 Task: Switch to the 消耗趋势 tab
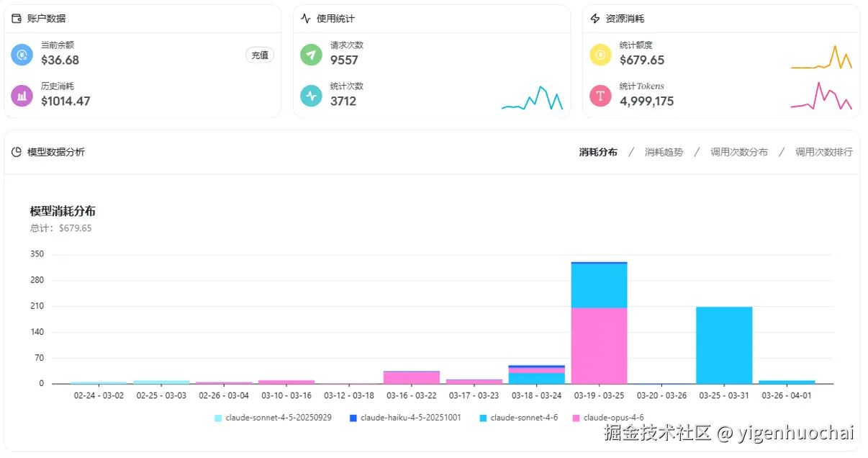(664, 152)
